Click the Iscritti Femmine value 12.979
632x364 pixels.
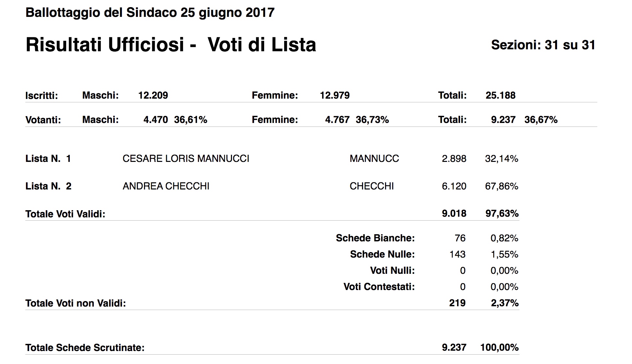[x=335, y=95]
